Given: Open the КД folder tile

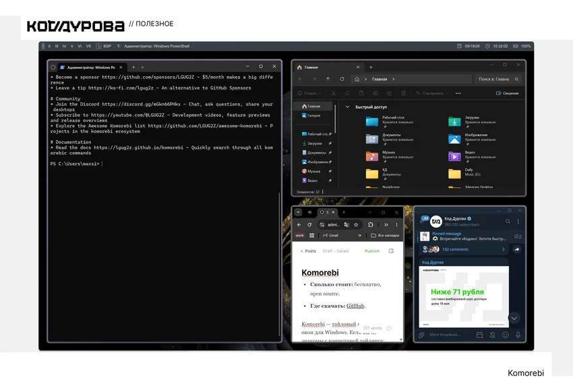Looking at the screenshot, I should tap(384, 173).
